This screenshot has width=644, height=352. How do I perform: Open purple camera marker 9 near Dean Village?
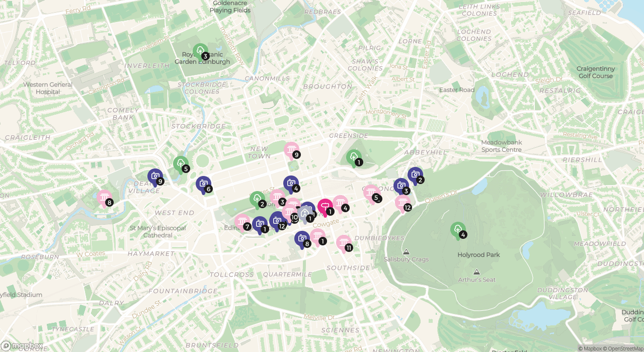155,176
